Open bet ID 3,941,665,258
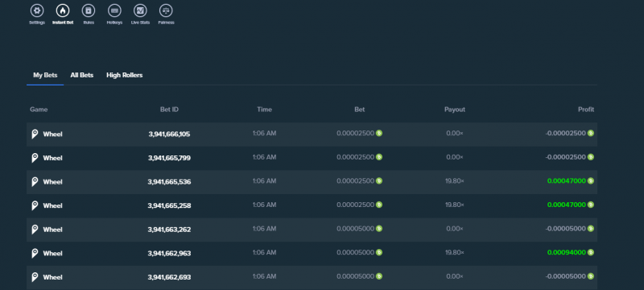 point(169,205)
